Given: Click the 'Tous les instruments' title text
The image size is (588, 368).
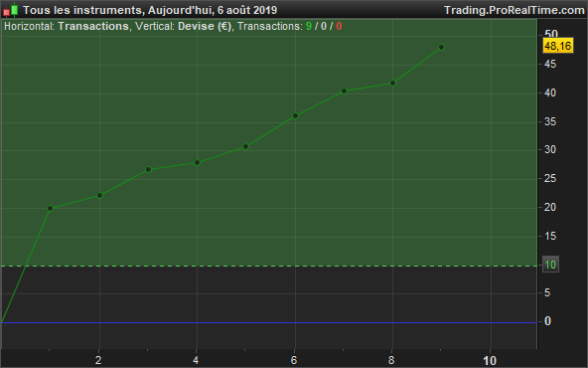Looking at the screenshot, I should (x=82, y=10).
